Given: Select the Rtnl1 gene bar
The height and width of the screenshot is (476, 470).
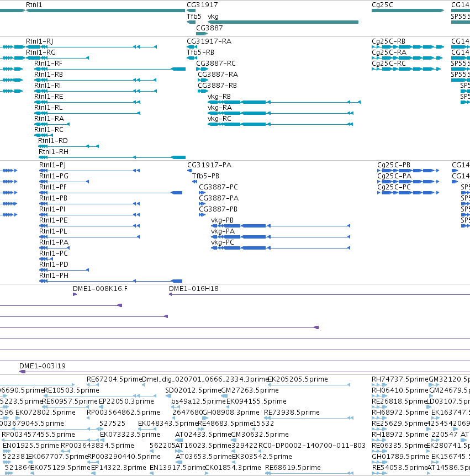Looking at the screenshot, I should point(105,10).
